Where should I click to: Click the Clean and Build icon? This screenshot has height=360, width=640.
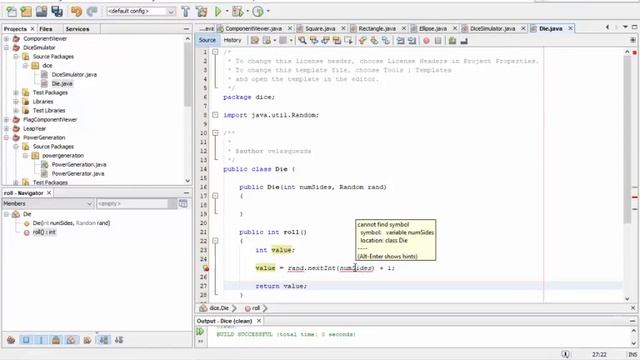pos(202,11)
